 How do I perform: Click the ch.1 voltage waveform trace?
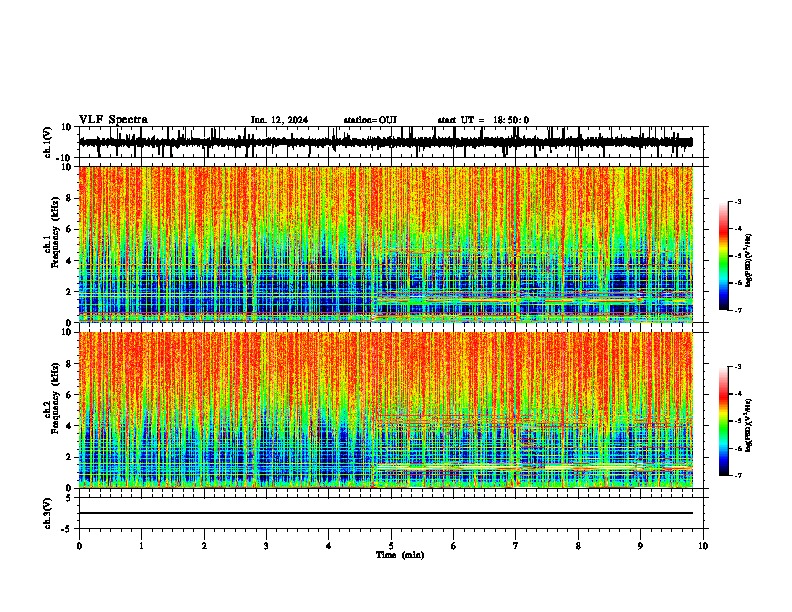coord(386,142)
